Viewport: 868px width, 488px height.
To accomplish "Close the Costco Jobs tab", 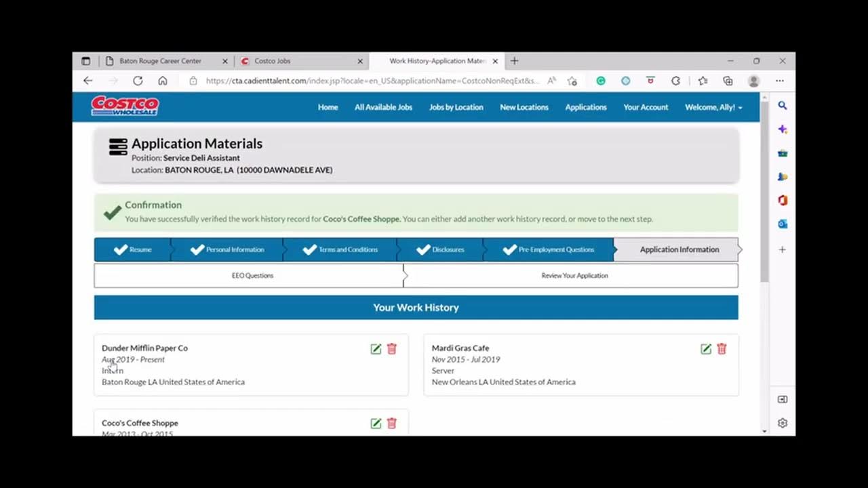I will point(360,61).
